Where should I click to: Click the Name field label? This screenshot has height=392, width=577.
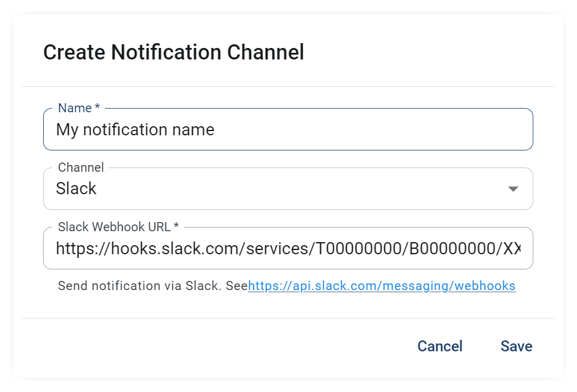(74, 107)
